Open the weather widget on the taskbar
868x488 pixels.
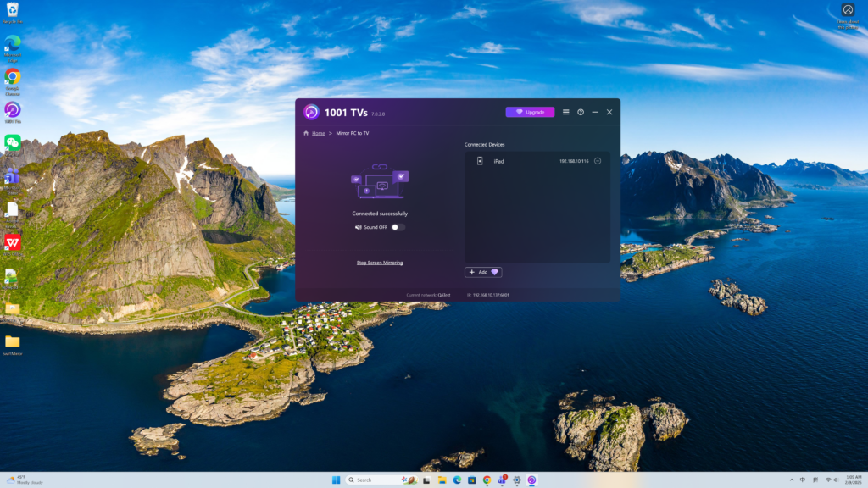coord(24,480)
